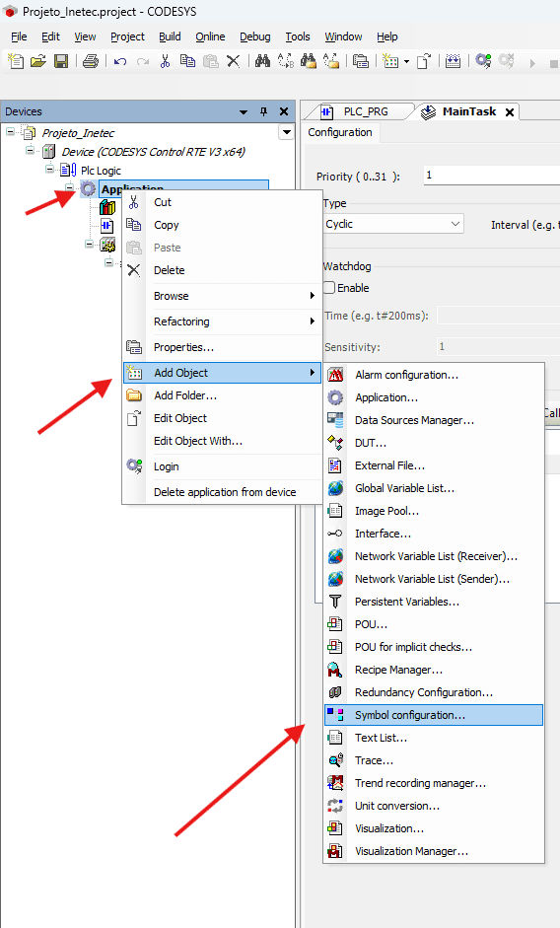The width and height of the screenshot is (560, 928).
Task: Click the Edit Object icon in the toolbar
Action: (424, 61)
